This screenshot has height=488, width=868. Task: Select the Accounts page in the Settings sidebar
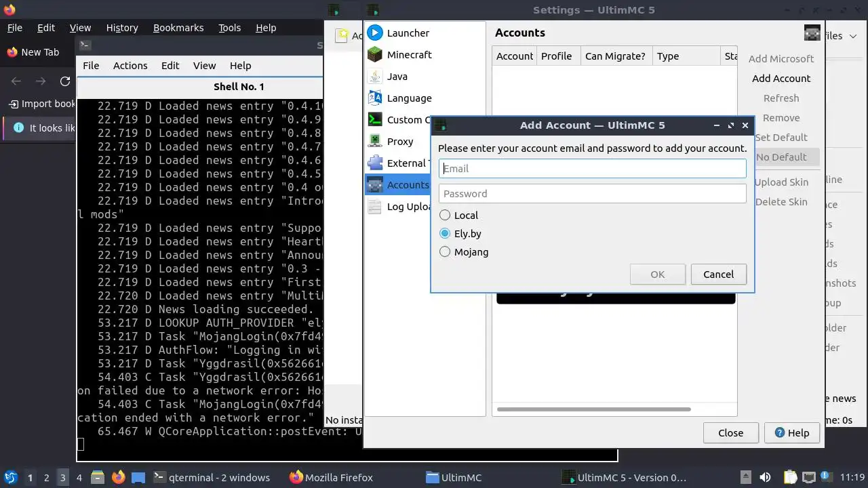pyautogui.click(x=398, y=184)
